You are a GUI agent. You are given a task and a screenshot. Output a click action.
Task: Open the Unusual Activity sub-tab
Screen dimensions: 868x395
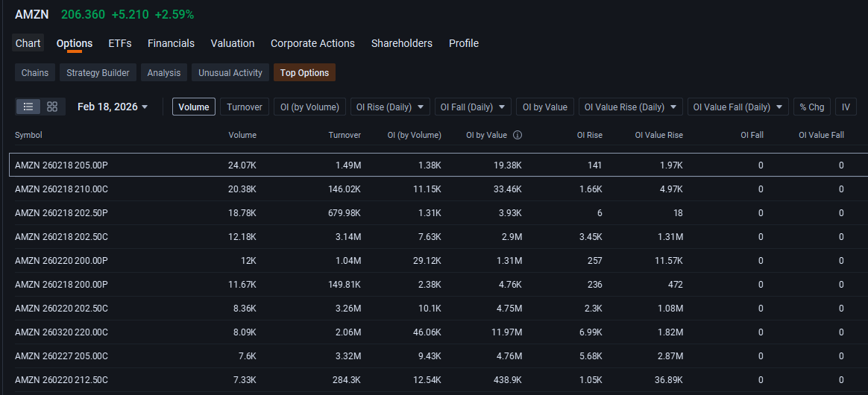pyautogui.click(x=230, y=72)
